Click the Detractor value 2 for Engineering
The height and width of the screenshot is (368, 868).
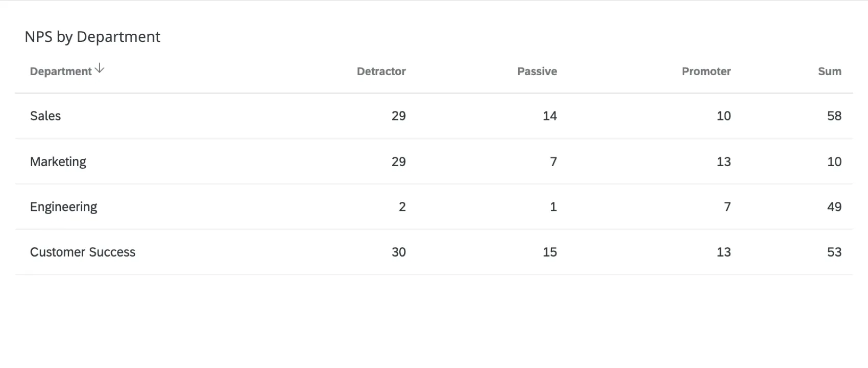click(x=402, y=206)
